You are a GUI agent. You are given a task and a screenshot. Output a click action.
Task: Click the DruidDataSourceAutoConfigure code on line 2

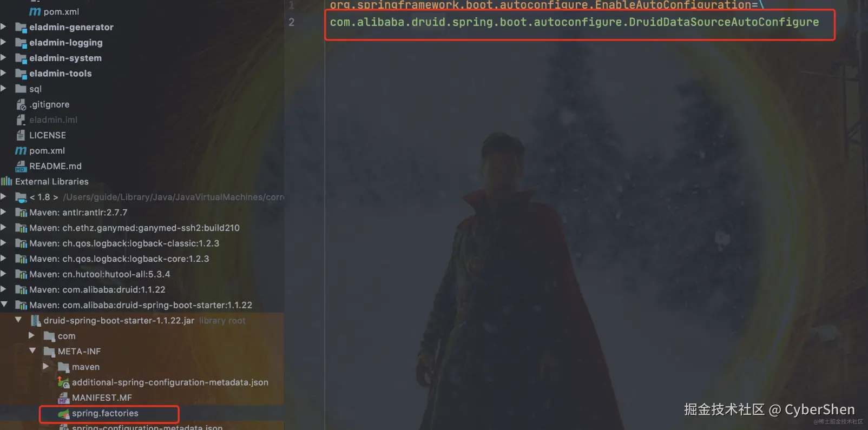pyautogui.click(x=724, y=22)
